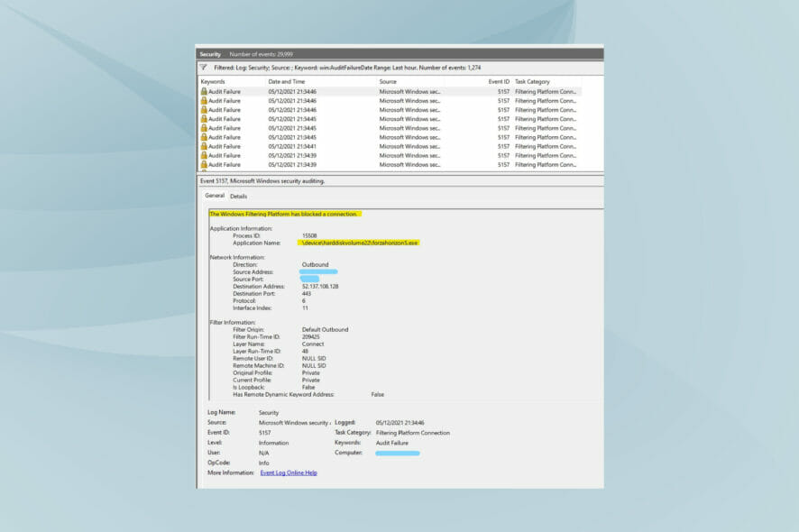Screen dimensions: 799x532
Task: Click the Logged value 05/12/2021 21:34:46
Action: tap(400, 422)
